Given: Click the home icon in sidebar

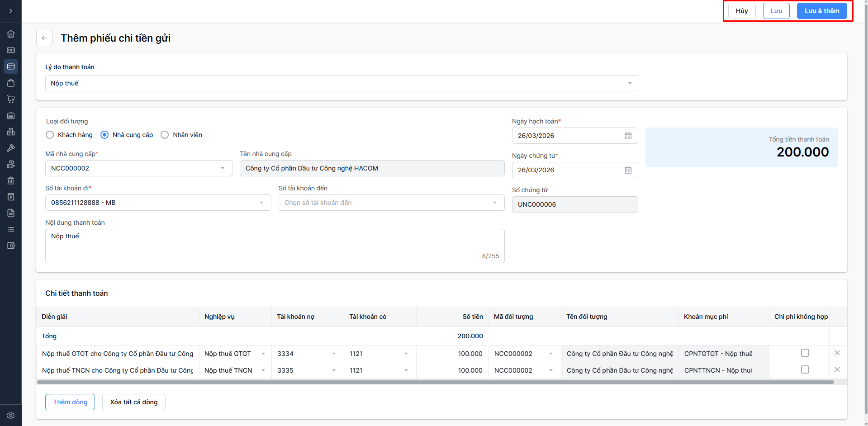Looking at the screenshot, I should tap(11, 34).
